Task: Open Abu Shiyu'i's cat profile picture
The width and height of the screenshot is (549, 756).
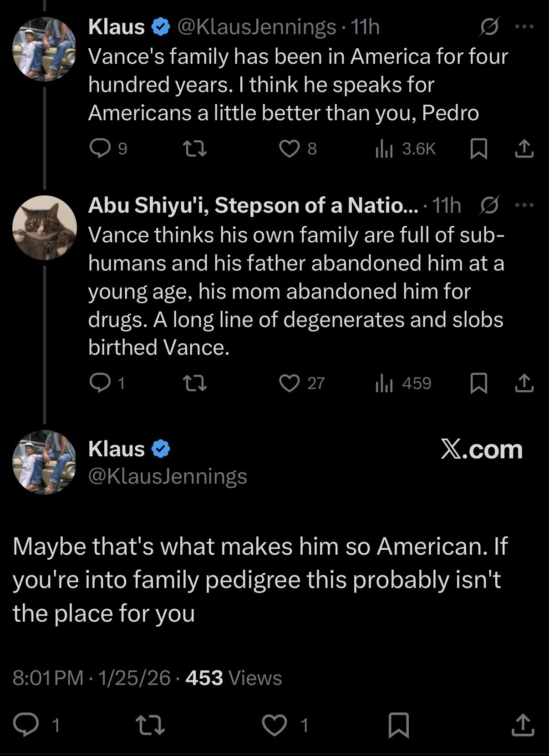Action: [x=44, y=228]
